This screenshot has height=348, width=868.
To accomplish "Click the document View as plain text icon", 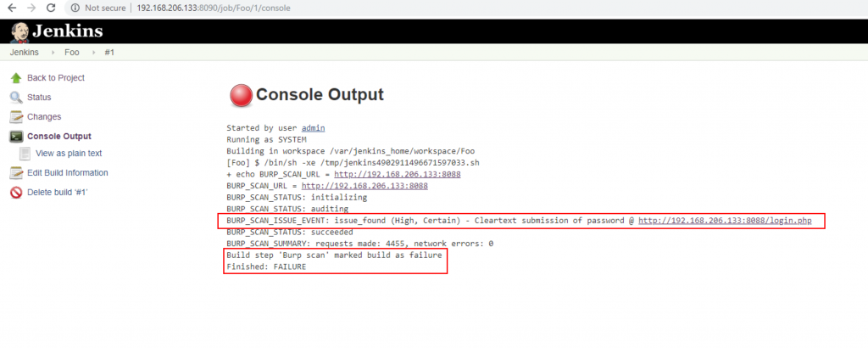I will (25, 154).
